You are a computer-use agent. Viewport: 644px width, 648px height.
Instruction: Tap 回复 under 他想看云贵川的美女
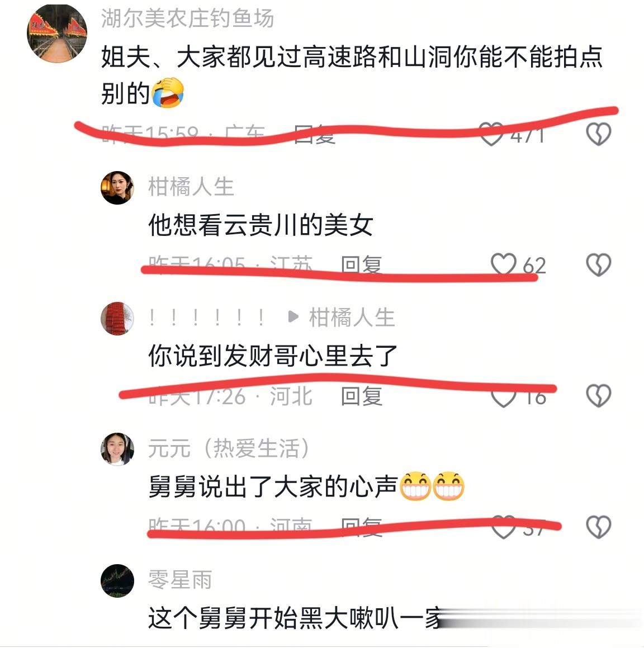tap(362, 264)
